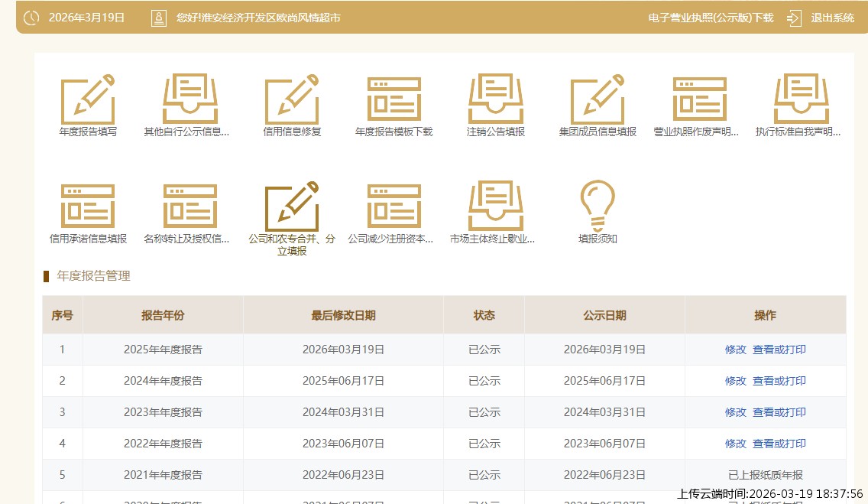Image resolution: width=868 pixels, height=504 pixels.
Task: Click the 名称转让及授权信息 icon
Action: pyautogui.click(x=189, y=206)
